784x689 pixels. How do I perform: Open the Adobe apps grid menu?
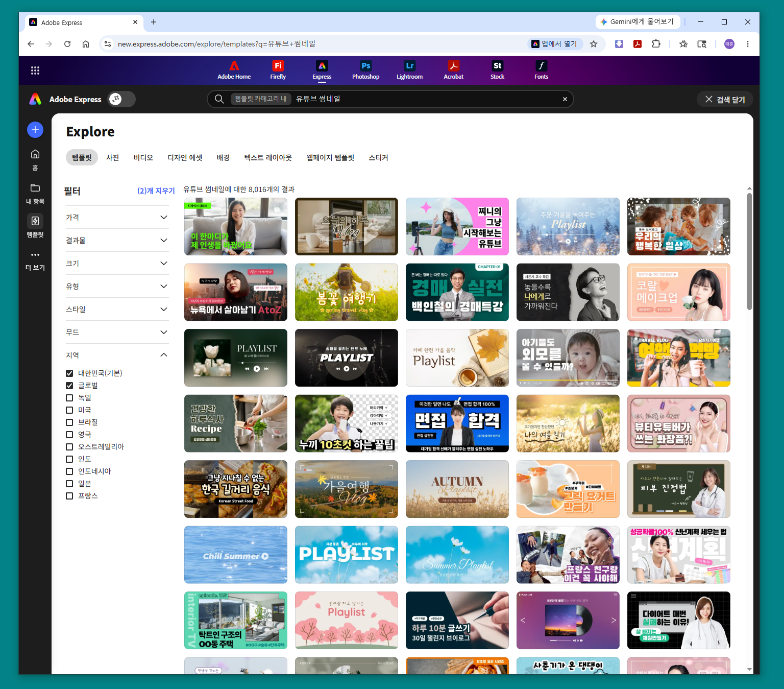point(35,70)
